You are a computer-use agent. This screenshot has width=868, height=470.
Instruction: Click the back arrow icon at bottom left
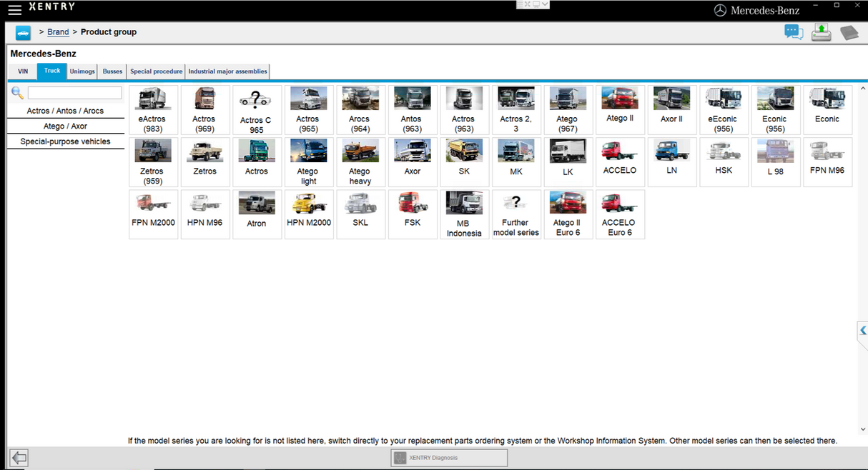19,458
